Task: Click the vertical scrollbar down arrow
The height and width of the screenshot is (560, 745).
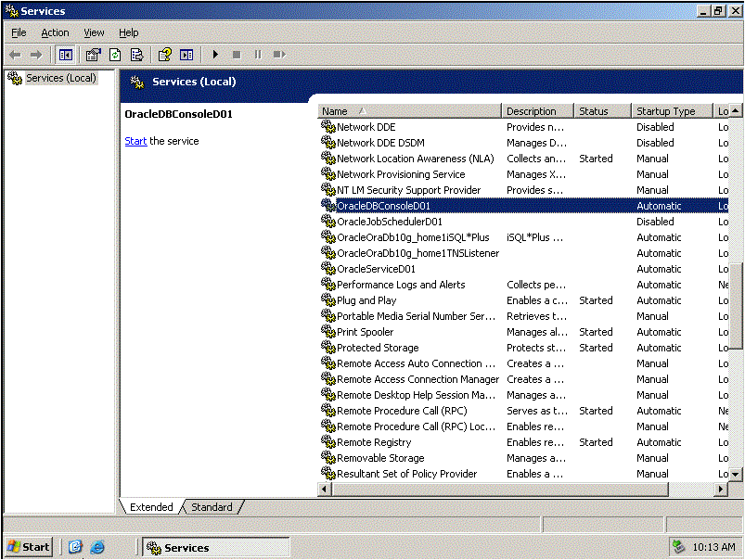Action: click(x=737, y=474)
